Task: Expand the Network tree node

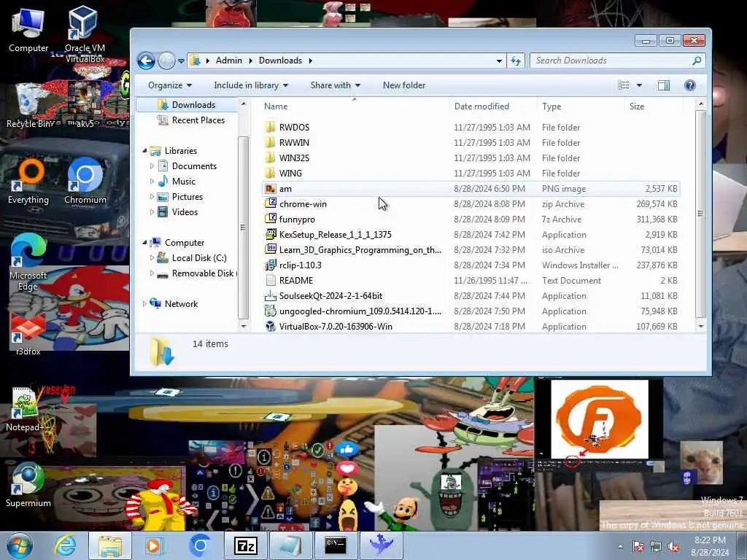Action: click(x=144, y=304)
